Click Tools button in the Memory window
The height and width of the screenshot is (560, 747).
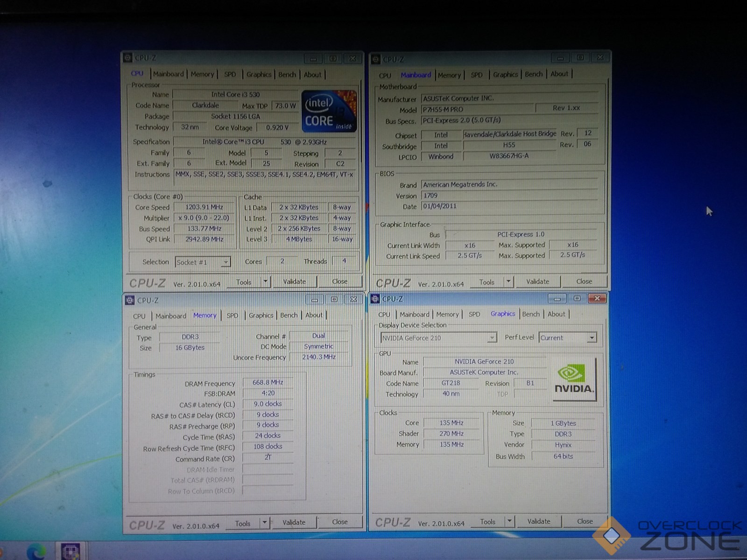[243, 523]
